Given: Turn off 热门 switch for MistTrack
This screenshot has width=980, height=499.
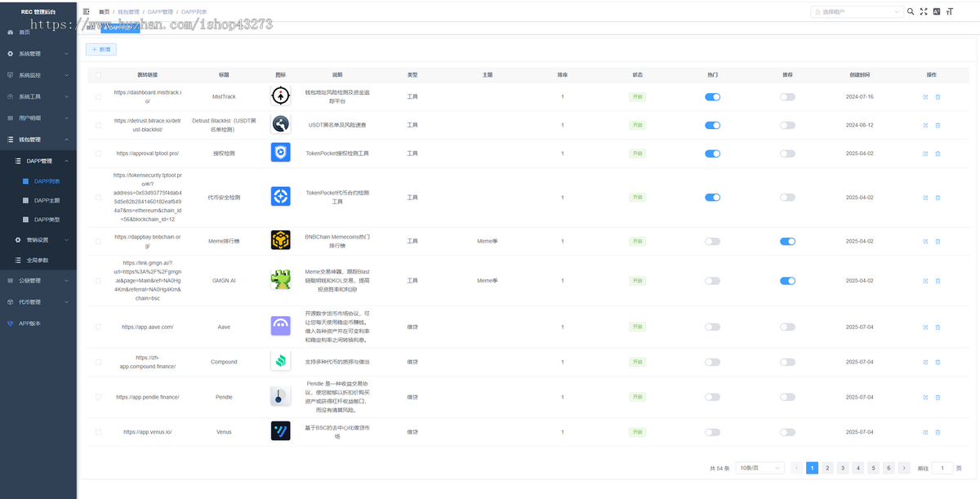Looking at the screenshot, I should point(712,96).
